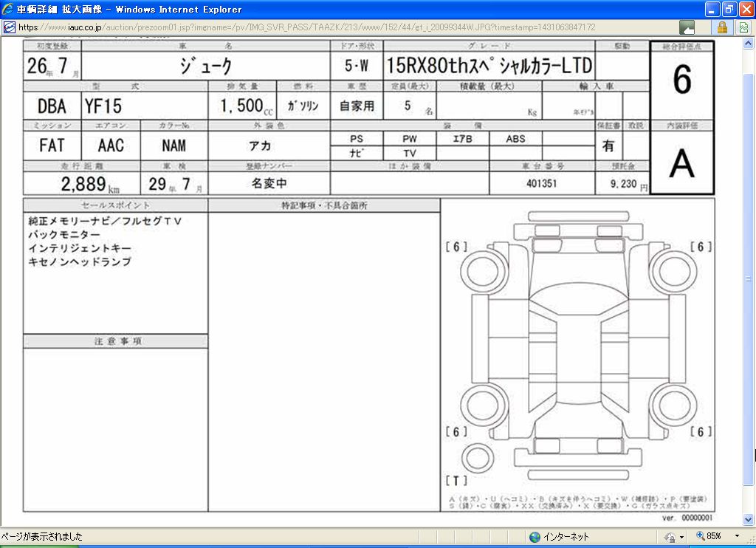
Task: Expand the 85% zoom level dropdown arrow
Action: pos(736,537)
